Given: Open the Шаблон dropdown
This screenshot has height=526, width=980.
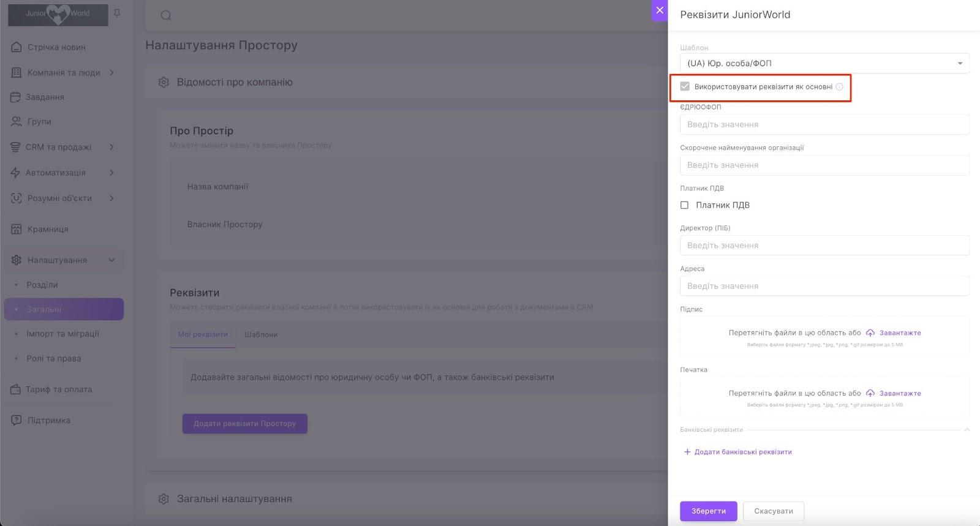Looking at the screenshot, I should pyautogui.click(x=824, y=63).
